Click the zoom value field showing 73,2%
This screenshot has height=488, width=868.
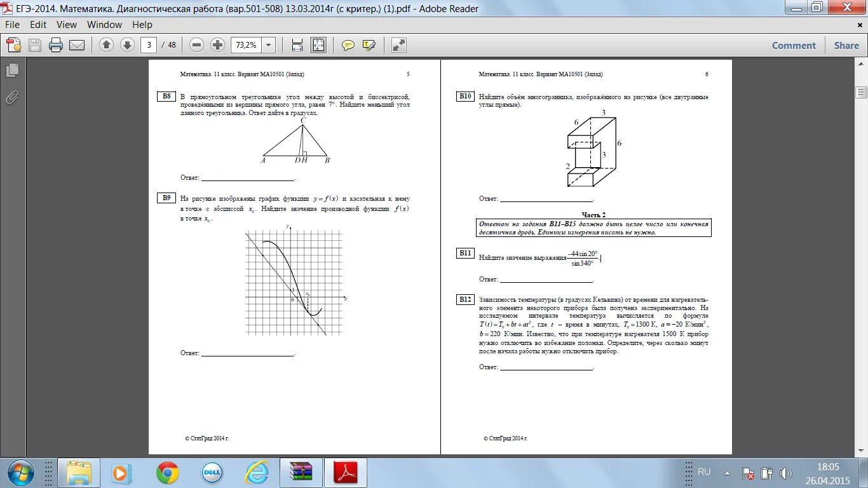click(246, 45)
